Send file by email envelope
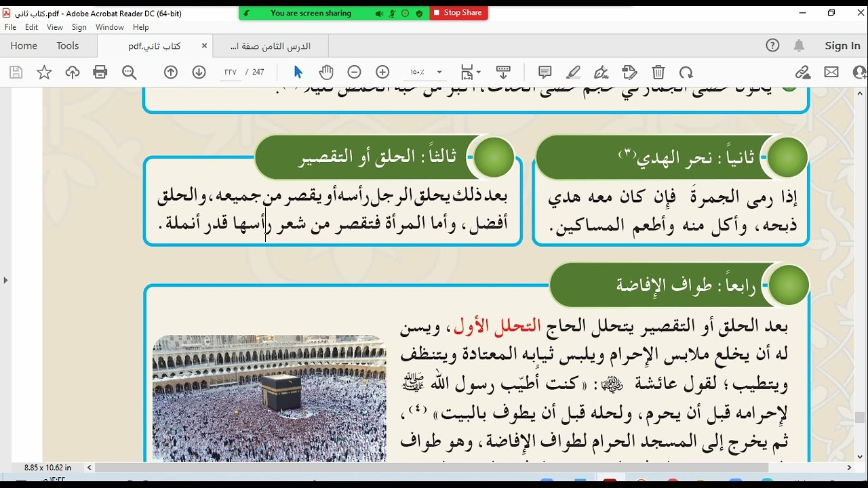 click(x=831, y=72)
